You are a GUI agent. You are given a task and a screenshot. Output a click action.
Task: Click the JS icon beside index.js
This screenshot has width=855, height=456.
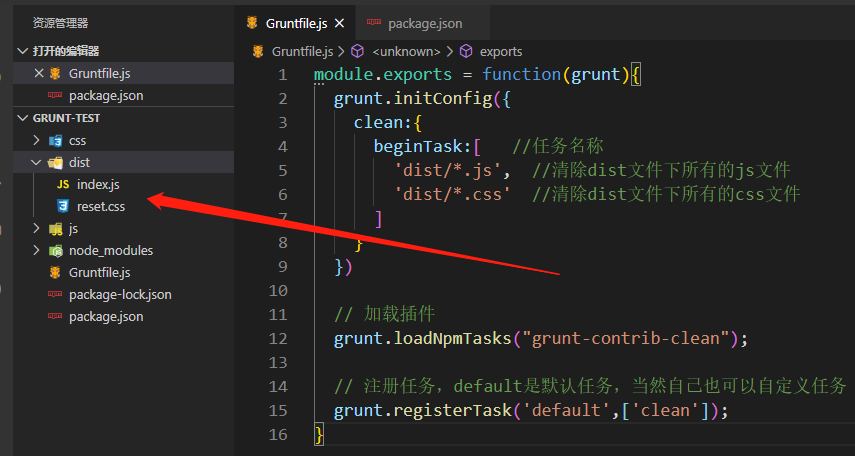[x=63, y=184]
